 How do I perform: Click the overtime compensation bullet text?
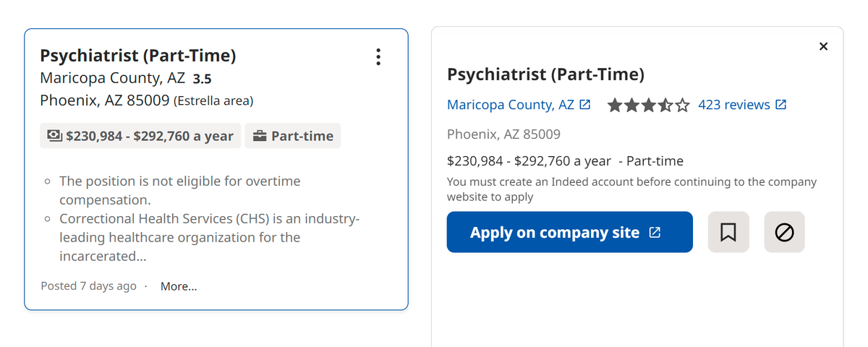coord(179,190)
